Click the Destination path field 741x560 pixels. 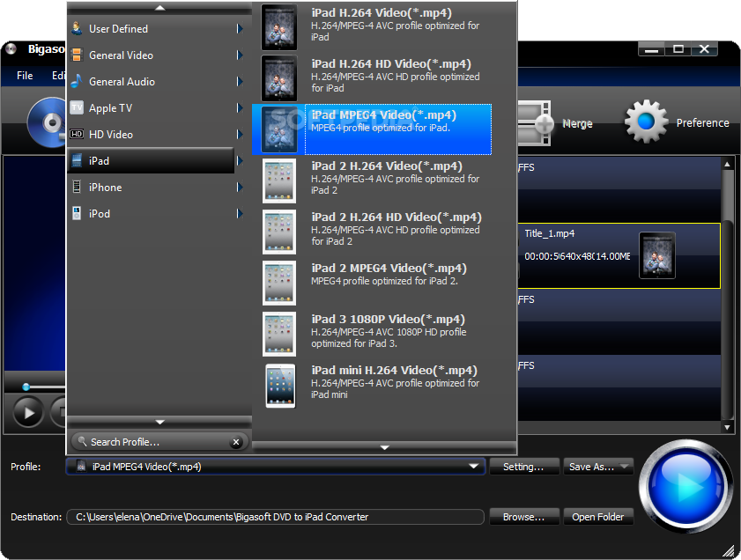click(276, 517)
